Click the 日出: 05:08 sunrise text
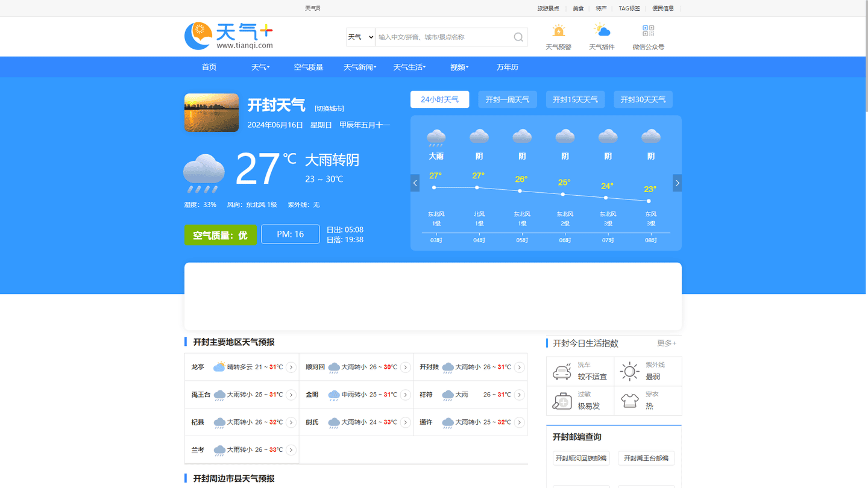The image size is (868, 488). [x=345, y=230]
